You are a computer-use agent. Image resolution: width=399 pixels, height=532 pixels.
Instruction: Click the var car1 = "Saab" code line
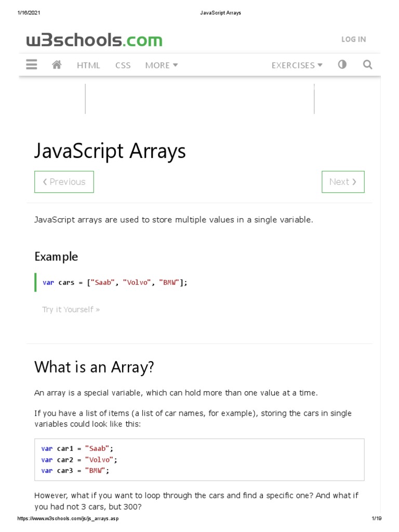[77, 448]
